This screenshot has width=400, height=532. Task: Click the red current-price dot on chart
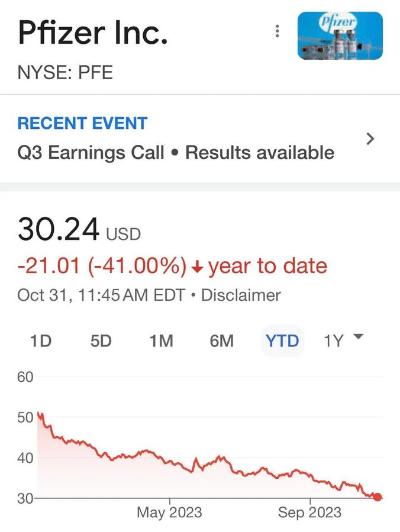click(x=378, y=497)
